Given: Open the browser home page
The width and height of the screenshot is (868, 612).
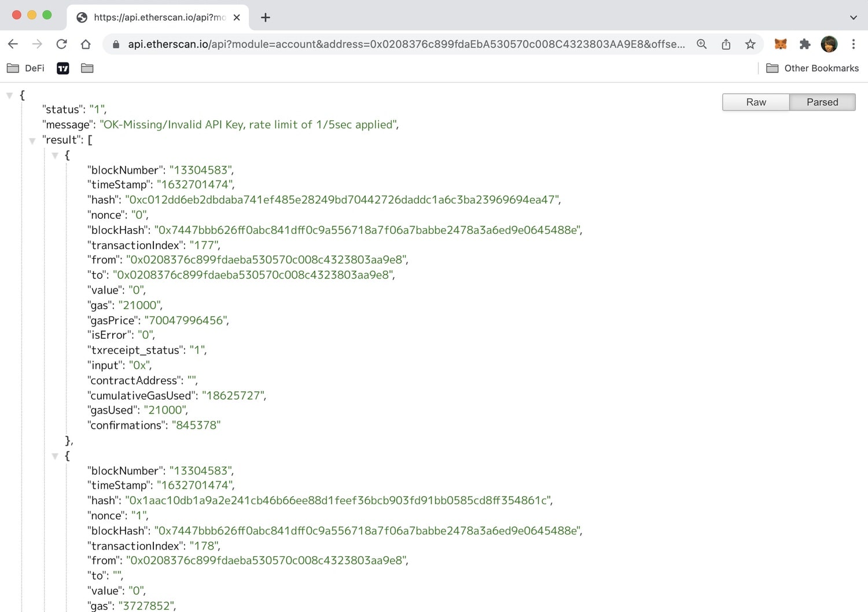Looking at the screenshot, I should click(x=86, y=44).
